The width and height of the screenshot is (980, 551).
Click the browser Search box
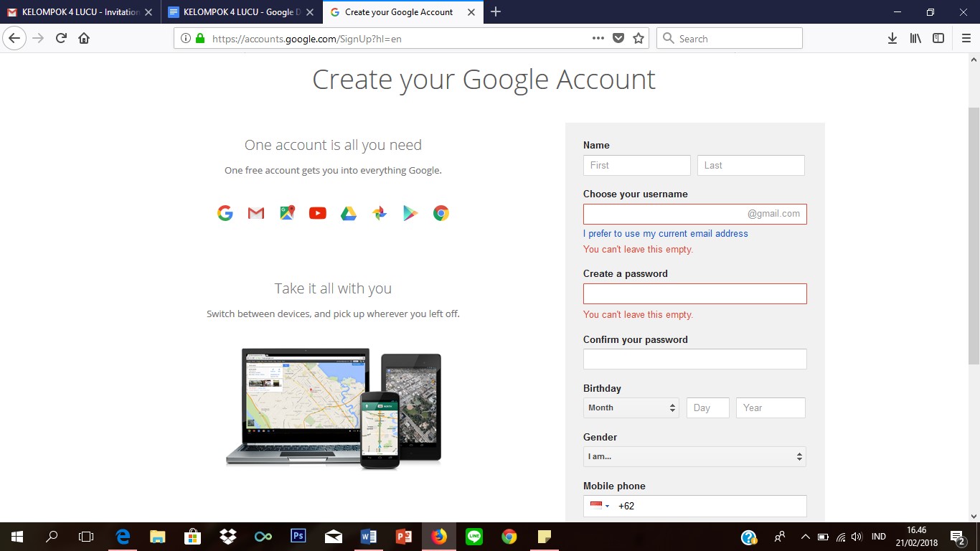coord(730,39)
